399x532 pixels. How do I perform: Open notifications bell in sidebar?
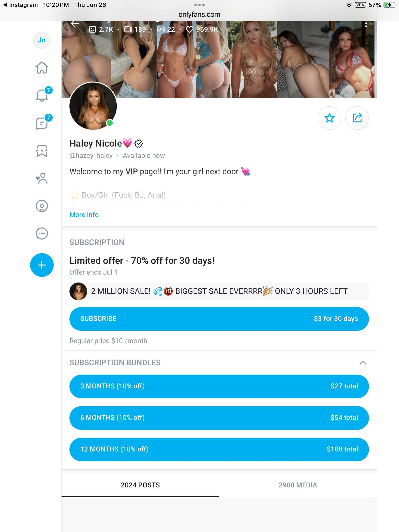42,95
